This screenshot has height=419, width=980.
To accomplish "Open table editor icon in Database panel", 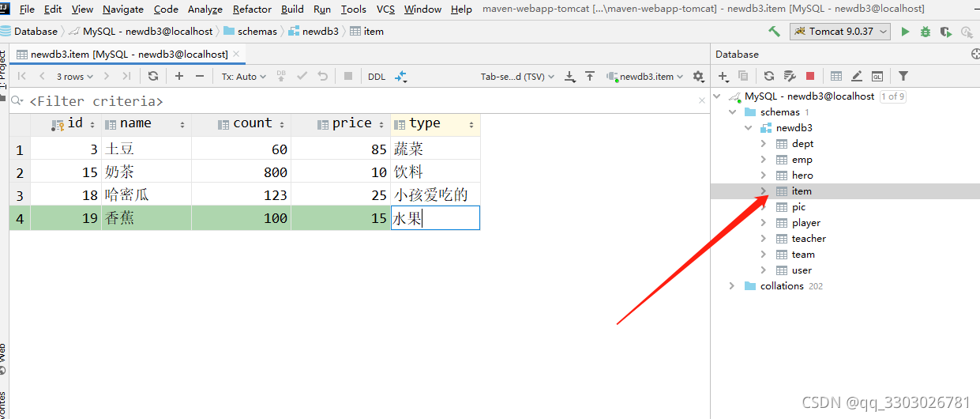I will coord(836,76).
